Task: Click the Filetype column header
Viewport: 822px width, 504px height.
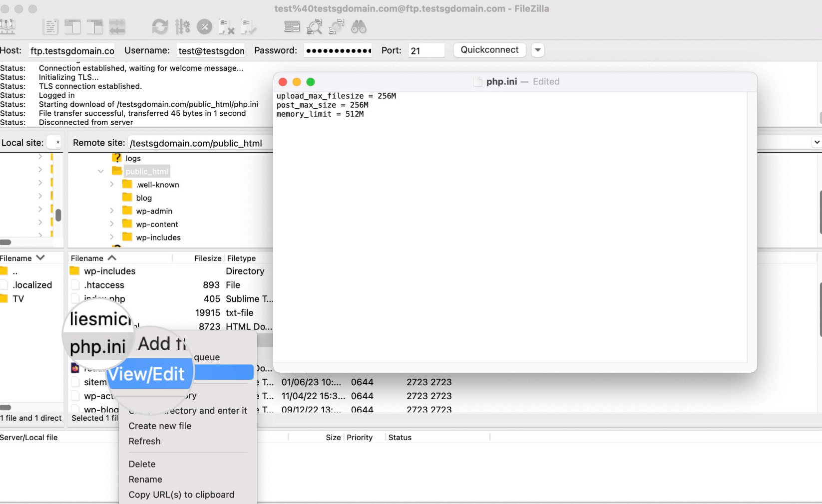Action: [x=241, y=258]
